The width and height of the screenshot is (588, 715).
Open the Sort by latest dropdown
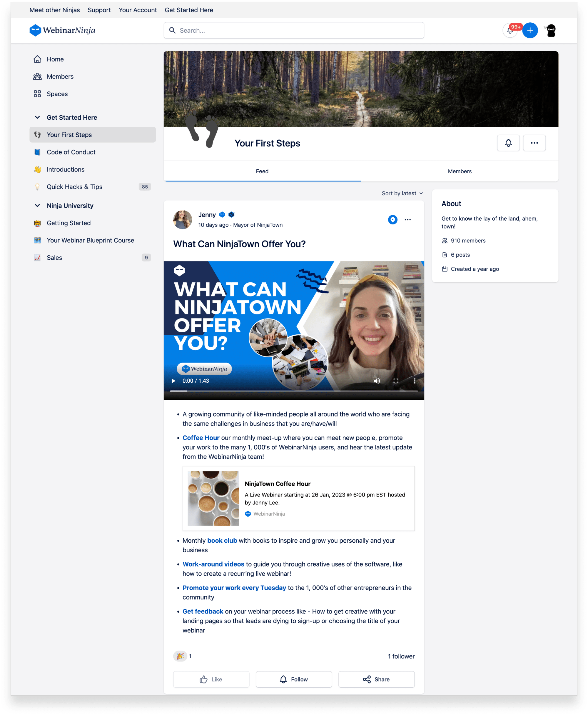[x=402, y=193]
